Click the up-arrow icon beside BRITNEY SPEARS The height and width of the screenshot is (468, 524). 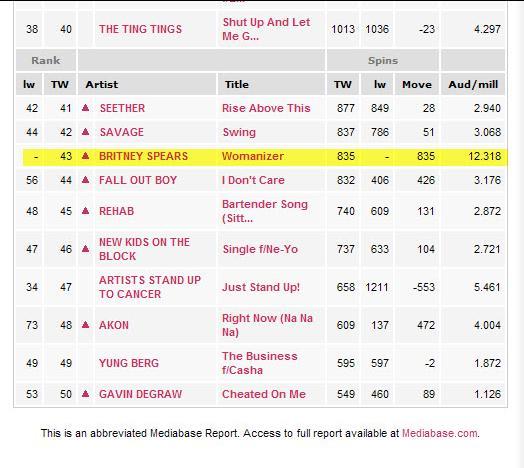(86, 156)
